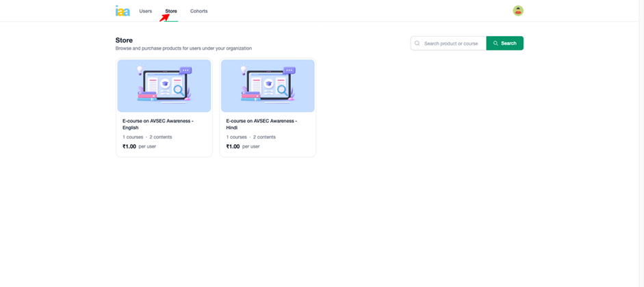The width and height of the screenshot is (644, 287).
Task: Click the magnifier icon inside the search field
Action: (417, 43)
